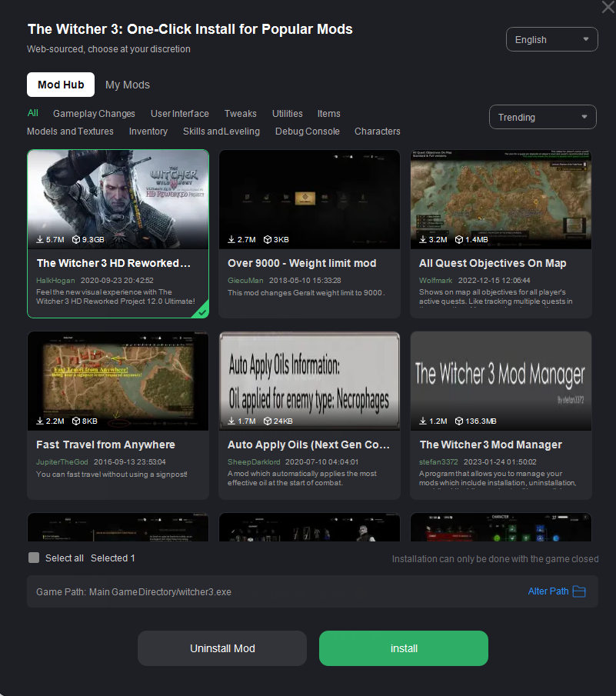Select The Witcher 3 Mod Manager thumbnail
The image size is (616, 696).
tap(501, 381)
